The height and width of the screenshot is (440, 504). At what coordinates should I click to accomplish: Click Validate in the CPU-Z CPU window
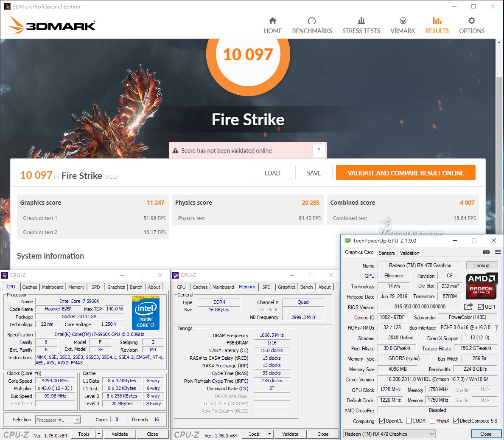pos(120,434)
